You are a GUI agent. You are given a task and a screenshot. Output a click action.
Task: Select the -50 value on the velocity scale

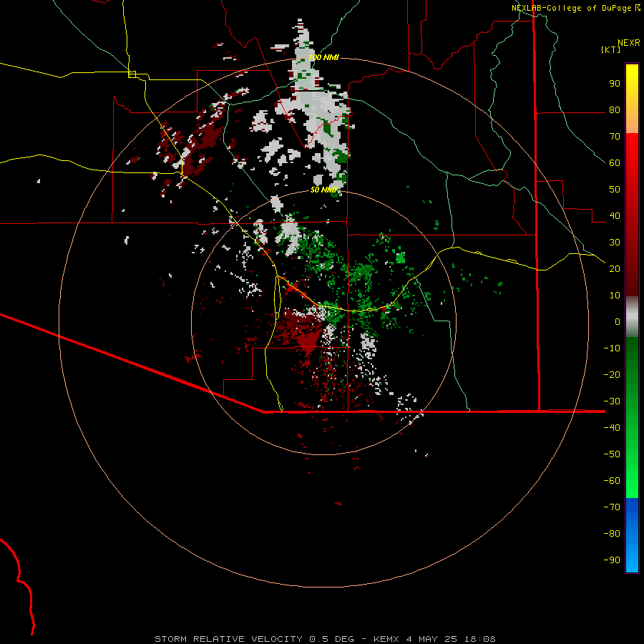[612, 454]
